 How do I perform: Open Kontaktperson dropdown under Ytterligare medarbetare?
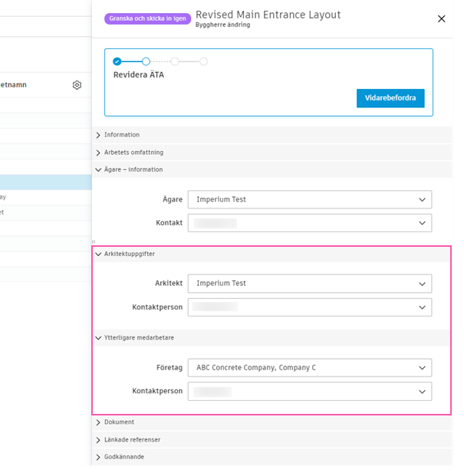(309, 391)
